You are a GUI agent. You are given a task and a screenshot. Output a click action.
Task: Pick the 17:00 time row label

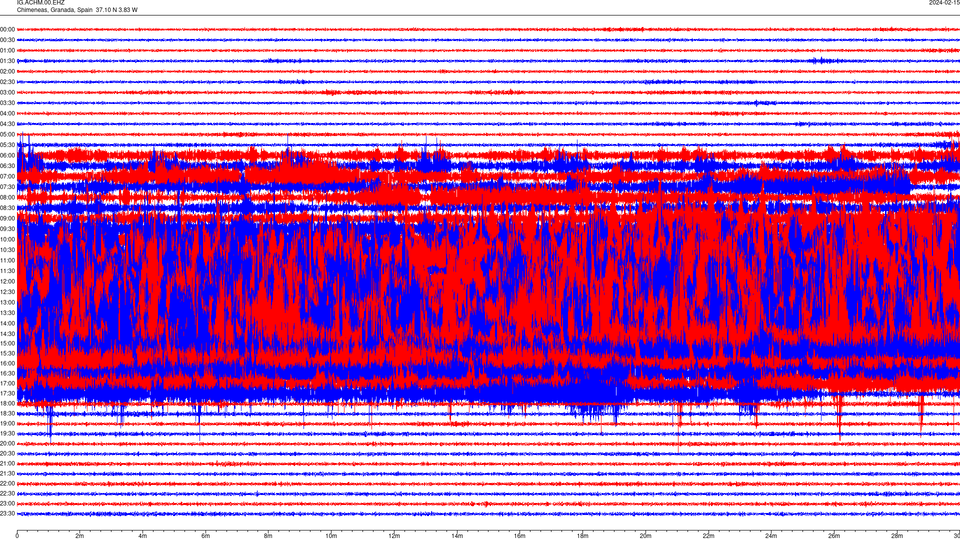7,383
